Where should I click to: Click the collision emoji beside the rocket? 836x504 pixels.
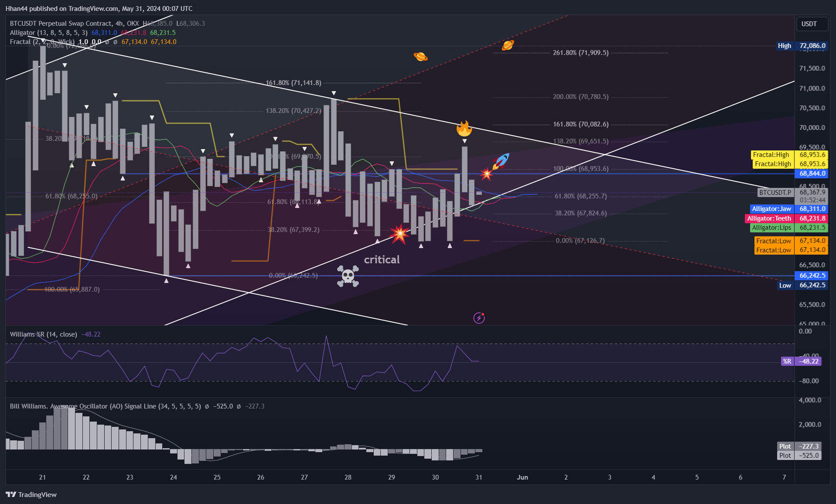pos(486,174)
